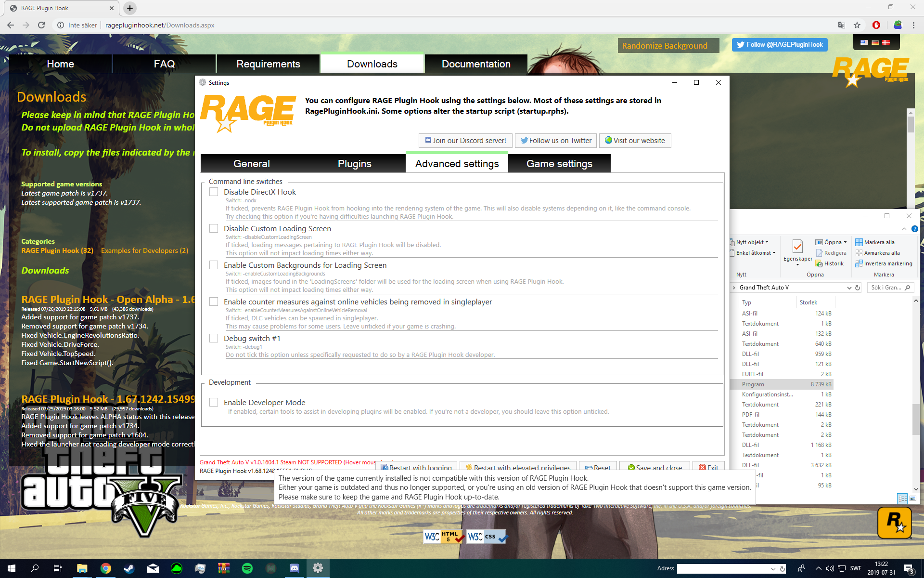The width and height of the screenshot is (924, 578).
Task: Open Spotify from the taskbar
Action: [247, 568]
